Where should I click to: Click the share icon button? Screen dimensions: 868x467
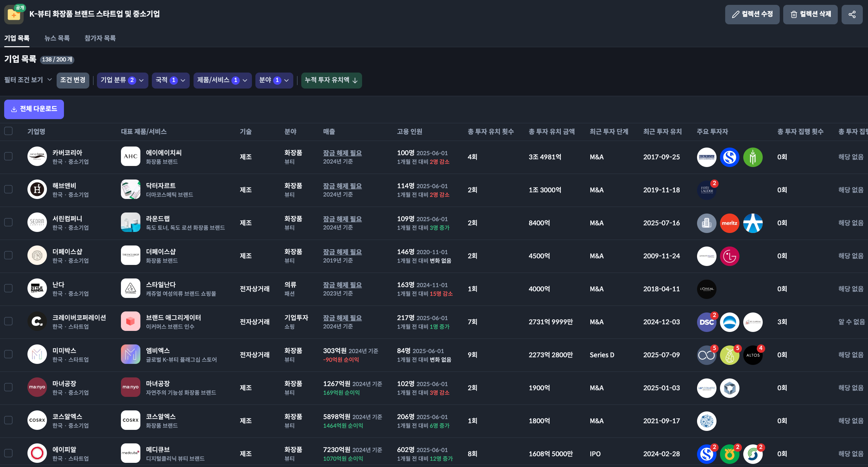point(852,14)
